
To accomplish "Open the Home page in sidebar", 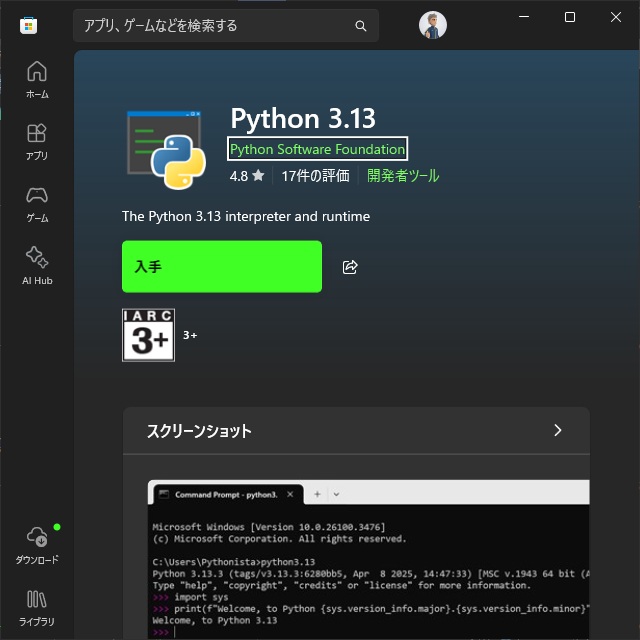I will 37,80.
